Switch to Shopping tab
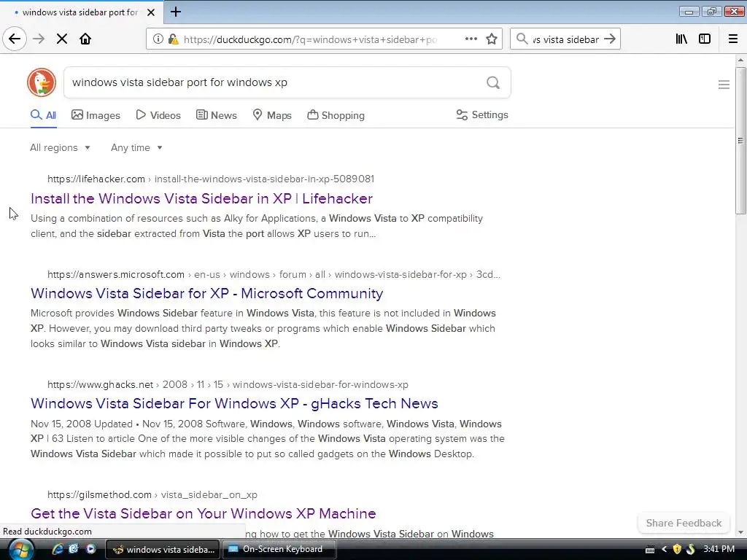The image size is (747, 560). tap(336, 115)
